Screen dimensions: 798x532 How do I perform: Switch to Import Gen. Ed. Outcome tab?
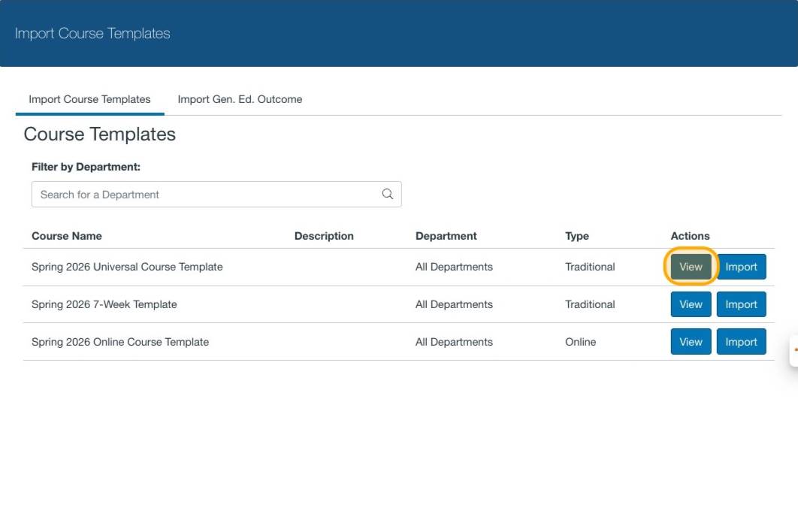coord(240,99)
